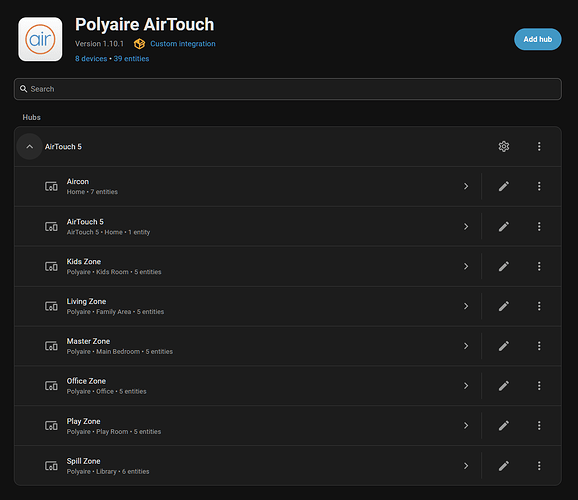Collapse the AirTouch 5 hub list
The image size is (578, 500).
(x=29, y=146)
